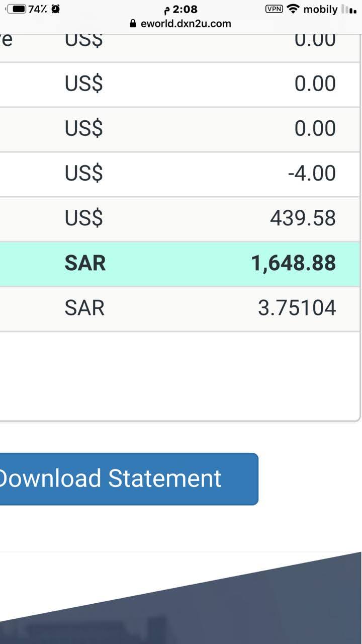Tap the alarm clock status icon
This screenshot has width=362, height=644.
[55, 9]
